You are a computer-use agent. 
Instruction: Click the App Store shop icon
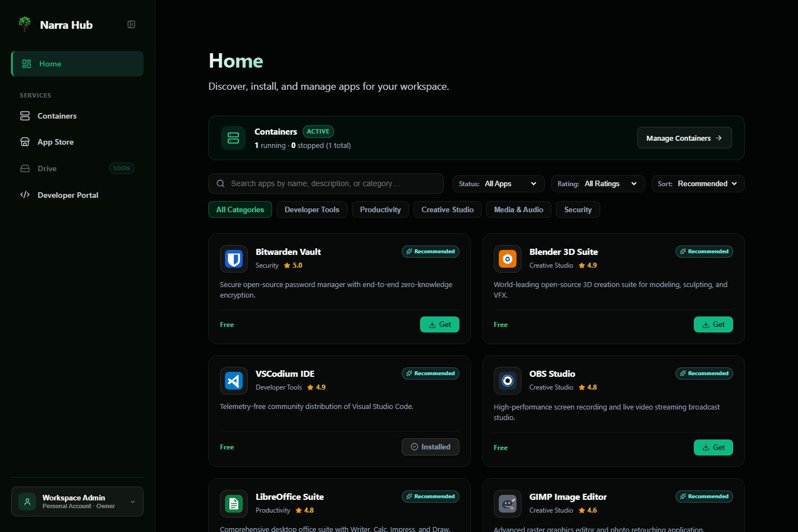(25, 142)
